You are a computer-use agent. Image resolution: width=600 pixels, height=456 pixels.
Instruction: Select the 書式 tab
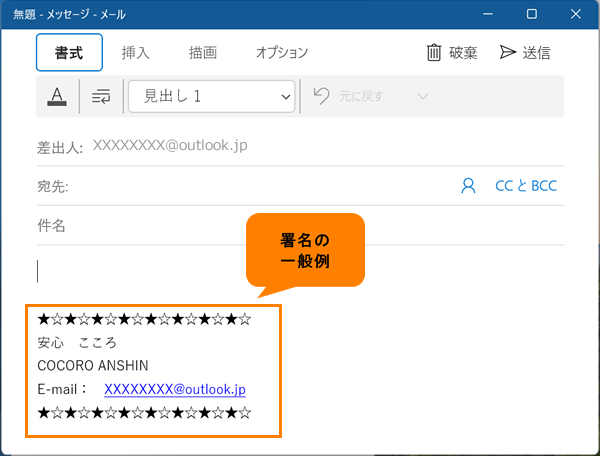coord(69,53)
